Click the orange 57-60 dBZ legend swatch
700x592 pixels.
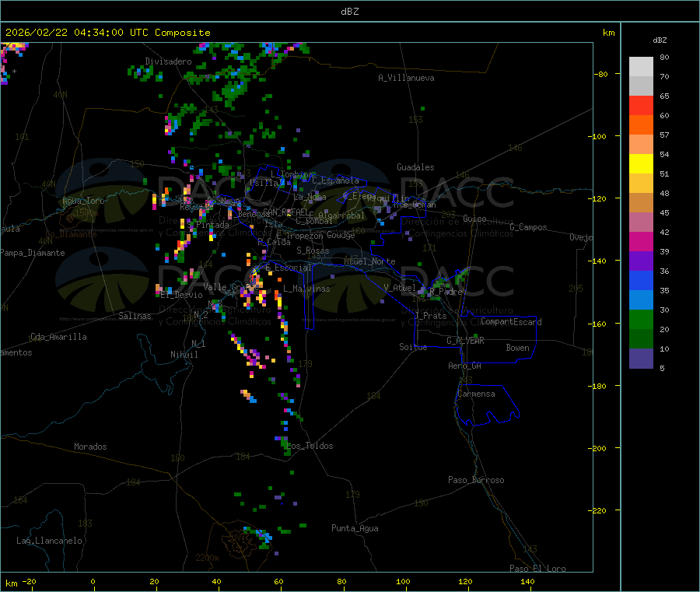641,125
